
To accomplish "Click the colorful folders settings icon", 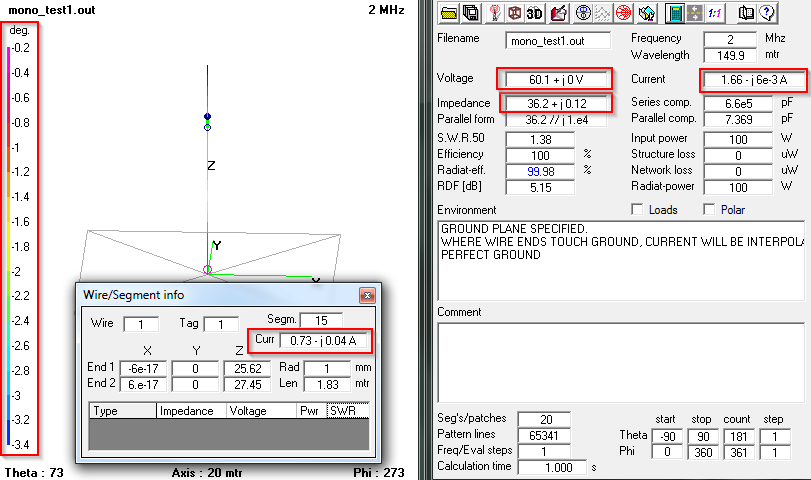I will [x=646, y=13].
